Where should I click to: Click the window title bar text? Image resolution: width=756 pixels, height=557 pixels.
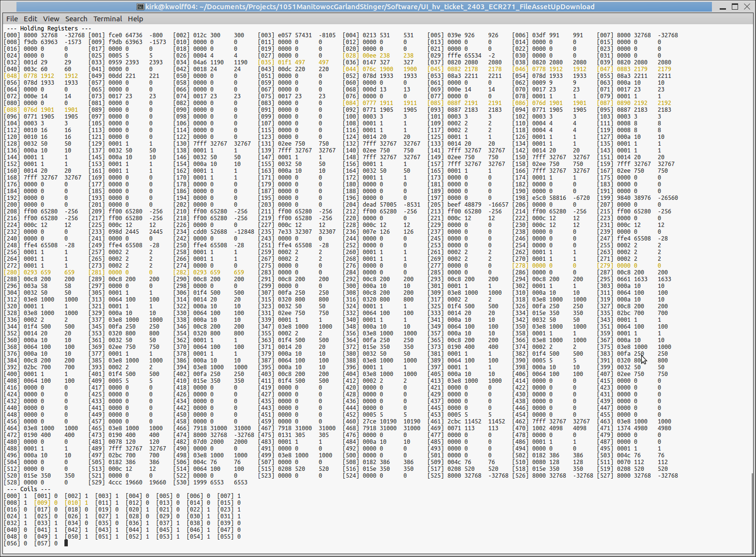pyautogui.click(x=370, y=7)
